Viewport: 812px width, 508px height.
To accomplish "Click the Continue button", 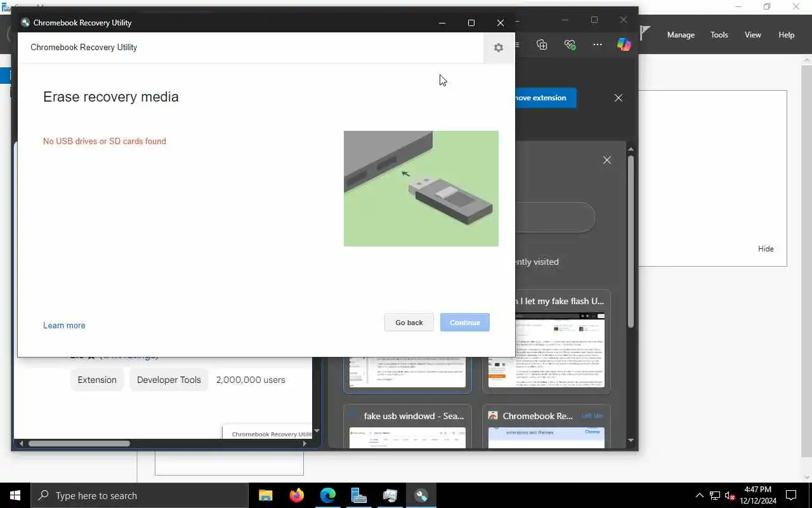I will (x=465, y=323).
